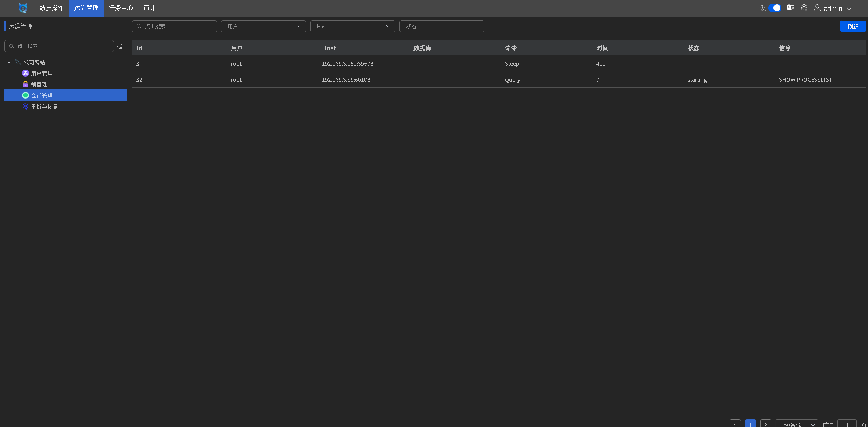Open the 状态 filter dropdown
Screen dimensions: 868x427
(442, 26)
